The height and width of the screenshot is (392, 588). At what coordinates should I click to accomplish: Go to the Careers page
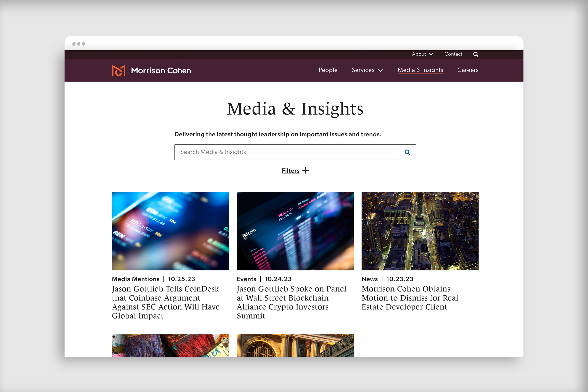pyautogui.click(x=468, y=70)
